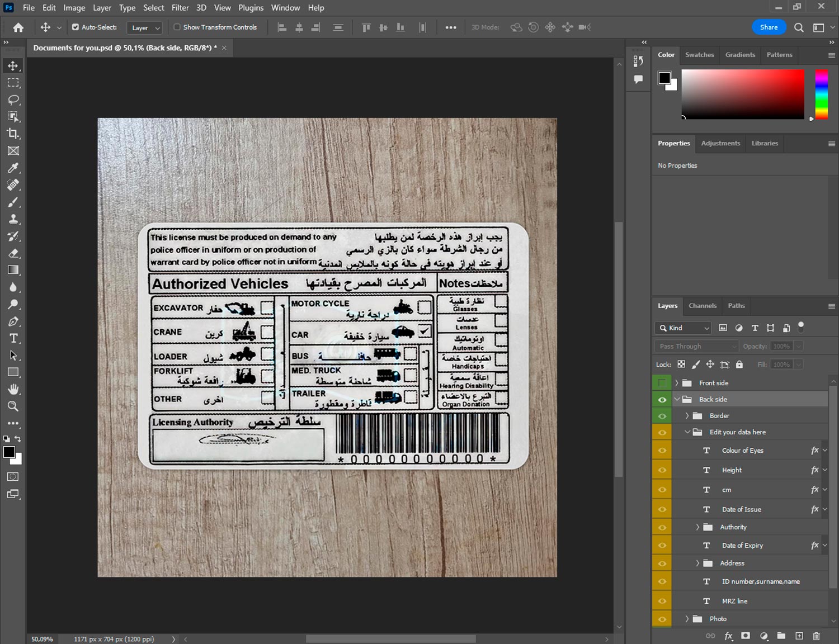Image resolution: width=839 pixels, height=644 pixels.
Task: Select the Lasso tool
Action: click(x=13, y=100)
